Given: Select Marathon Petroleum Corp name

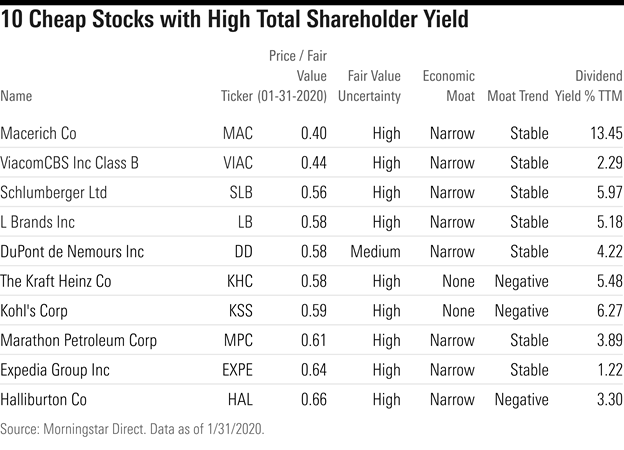Looking at the screenshot, I should click(x=79, y=341).
